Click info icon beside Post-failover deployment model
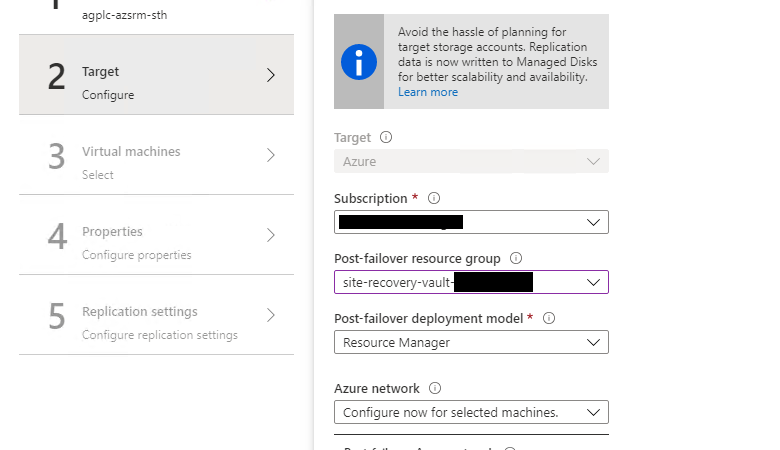 click(x=549, y=319)
